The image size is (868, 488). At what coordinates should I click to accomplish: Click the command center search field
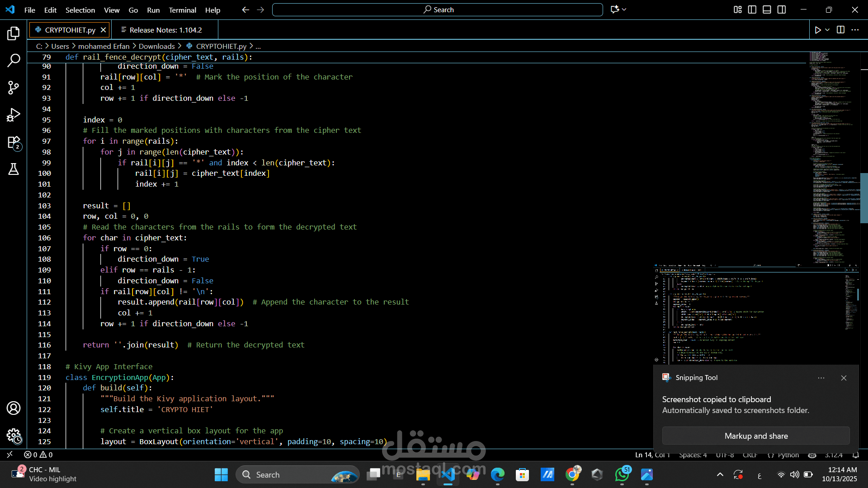tap(438, 9)
